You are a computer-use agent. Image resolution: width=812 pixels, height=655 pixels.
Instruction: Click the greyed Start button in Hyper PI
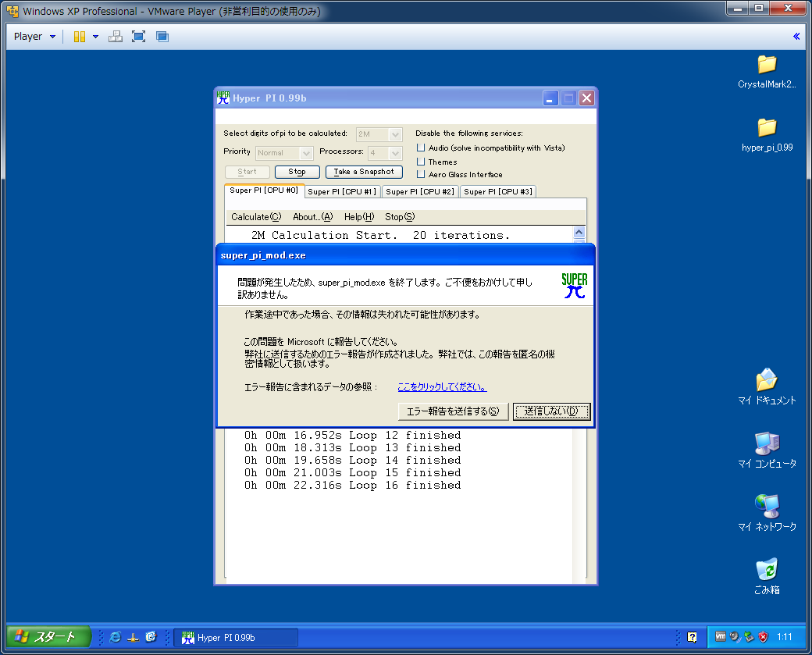[247, 172]
